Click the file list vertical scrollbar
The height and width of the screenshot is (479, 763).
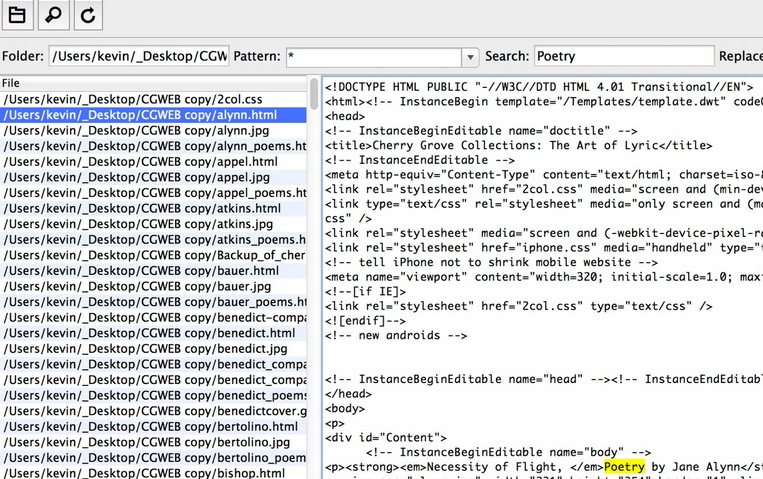(x=314, y=93)
